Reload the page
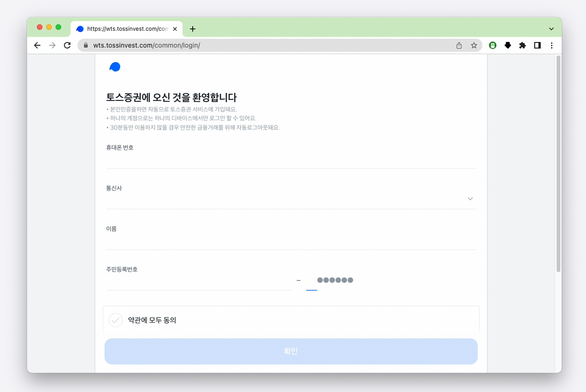The height and width of the screenshot is (392, 586). [x=67, y=45]
